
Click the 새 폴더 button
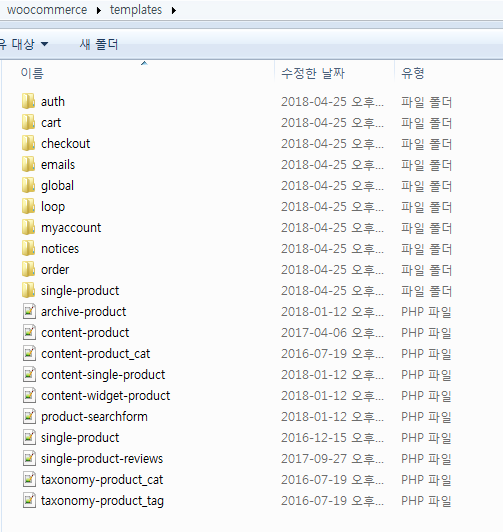coord(99,44)
